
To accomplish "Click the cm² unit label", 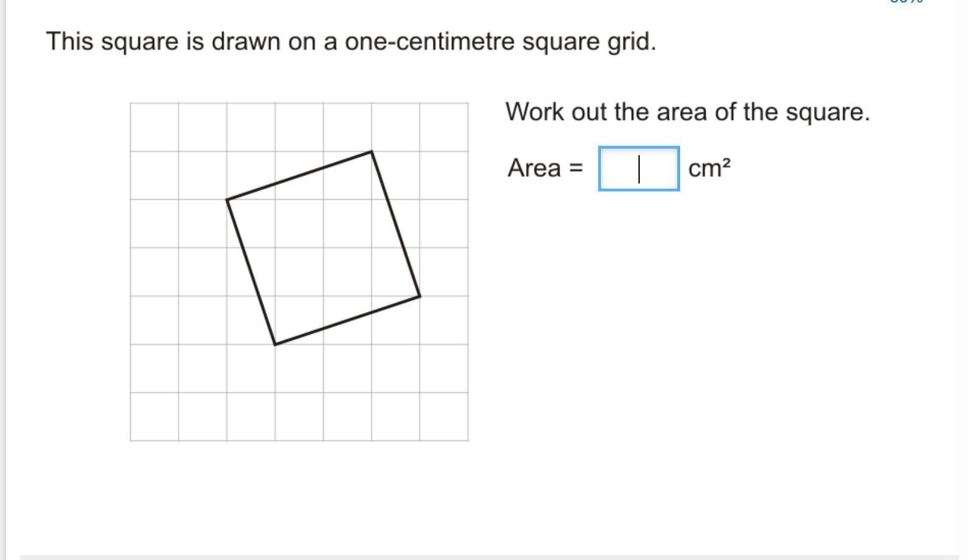I will [x=709, y=167].
